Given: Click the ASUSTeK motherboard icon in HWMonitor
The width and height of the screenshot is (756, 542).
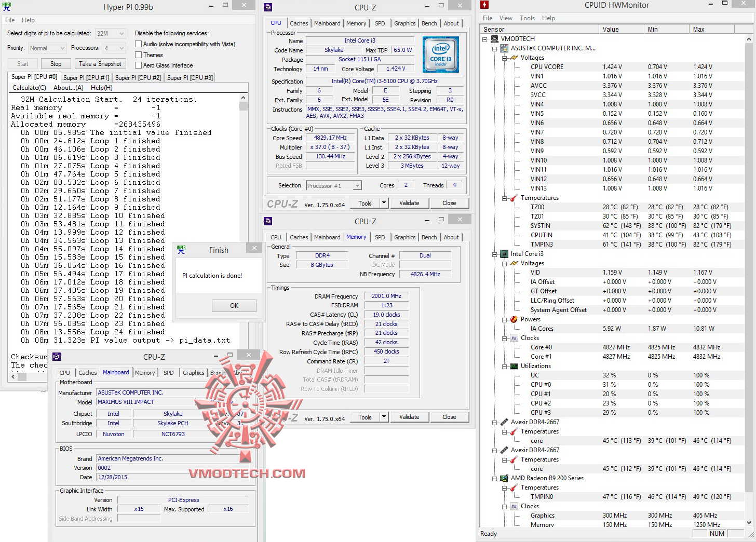Looking at the screenshot, I should tap(504, 48).
